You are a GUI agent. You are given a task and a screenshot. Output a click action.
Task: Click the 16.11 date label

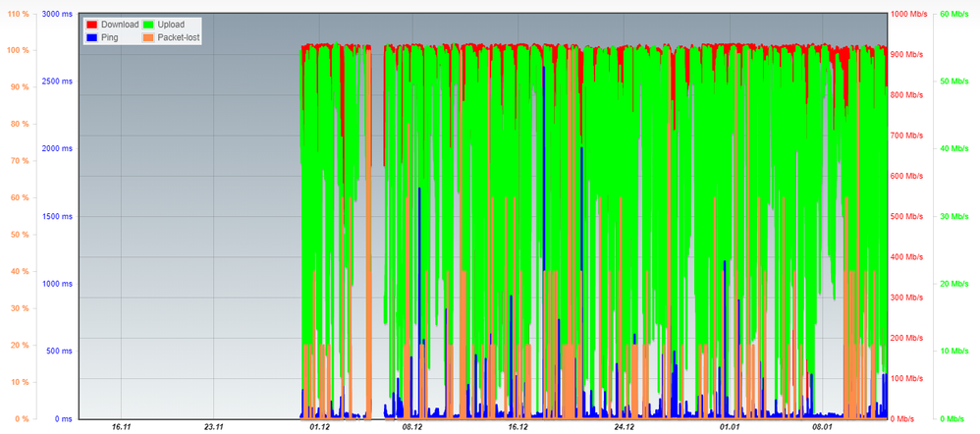[121, 427]
